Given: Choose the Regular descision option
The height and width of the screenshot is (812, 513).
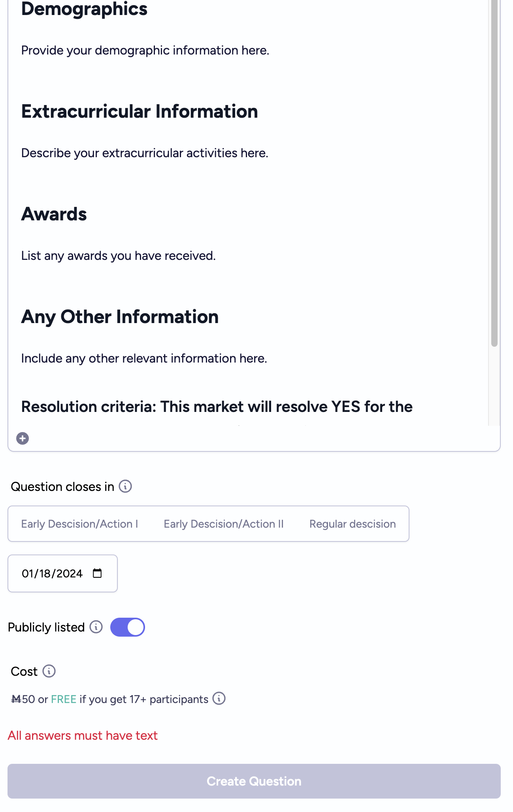Looking at the screenshot, I should [353, 524].
